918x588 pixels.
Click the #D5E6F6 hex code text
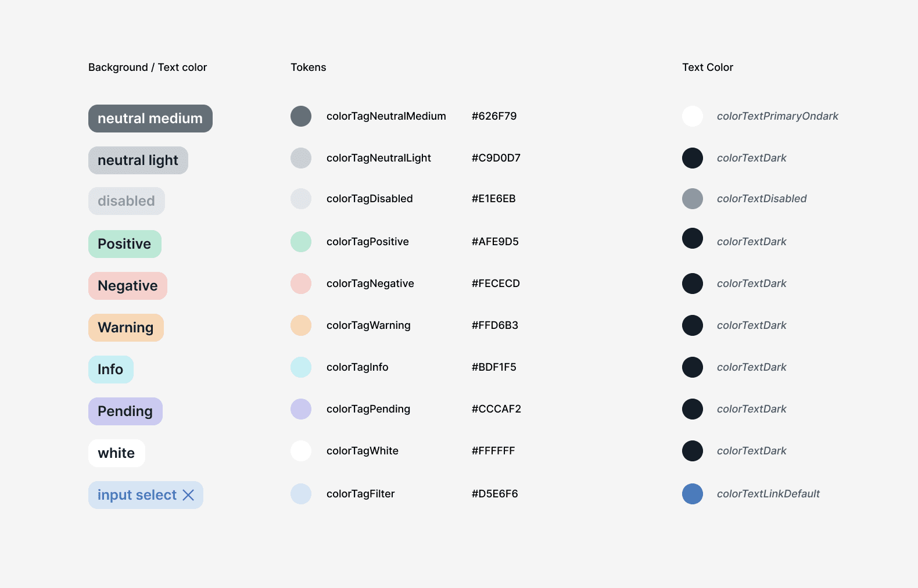click(495, 494)
